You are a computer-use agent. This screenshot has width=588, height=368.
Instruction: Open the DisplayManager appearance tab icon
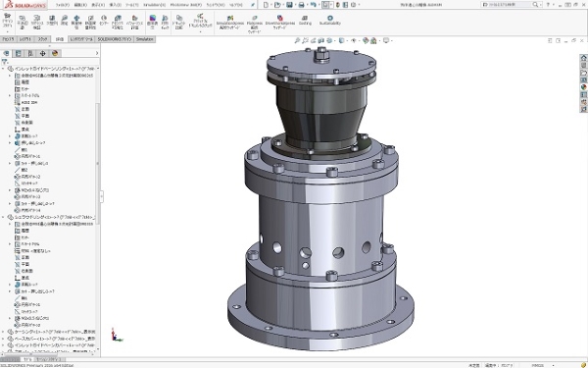click(x=55, y=53)
